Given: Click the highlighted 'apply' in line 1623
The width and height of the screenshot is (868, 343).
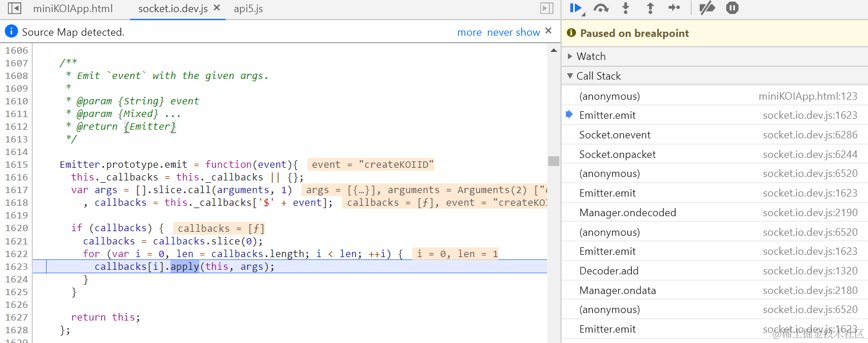Looking at the screenshot, I should 184,266.
